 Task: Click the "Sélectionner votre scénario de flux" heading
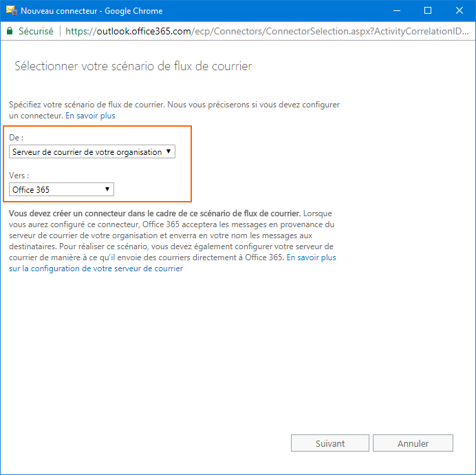[x=133, y=66]
